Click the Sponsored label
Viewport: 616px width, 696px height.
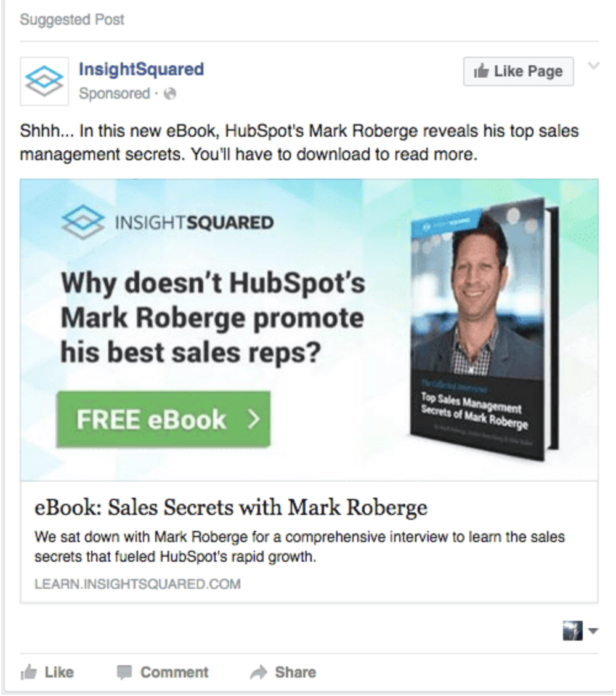coord(115,94)
